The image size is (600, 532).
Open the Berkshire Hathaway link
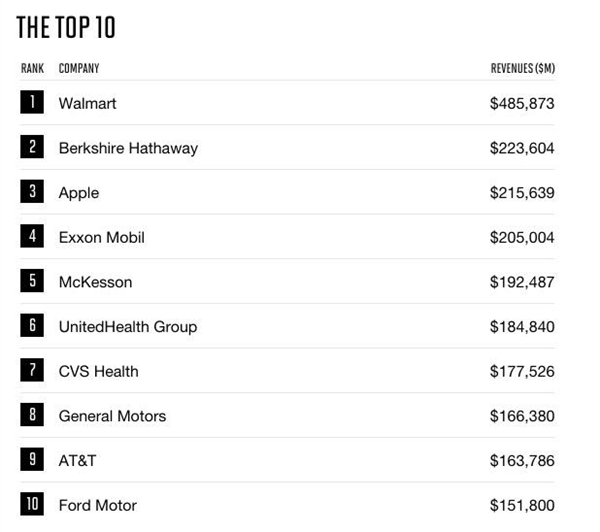coord(128,148)
